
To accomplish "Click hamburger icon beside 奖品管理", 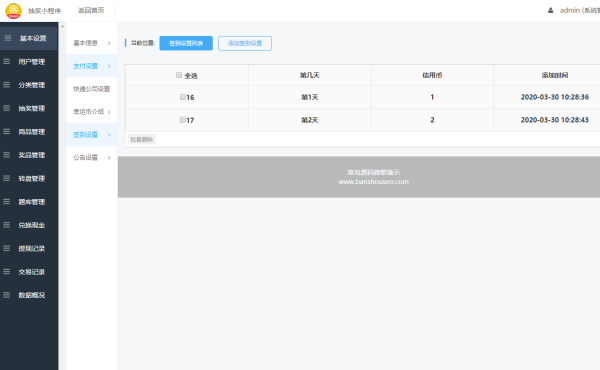I will click(x=7, y=155).
